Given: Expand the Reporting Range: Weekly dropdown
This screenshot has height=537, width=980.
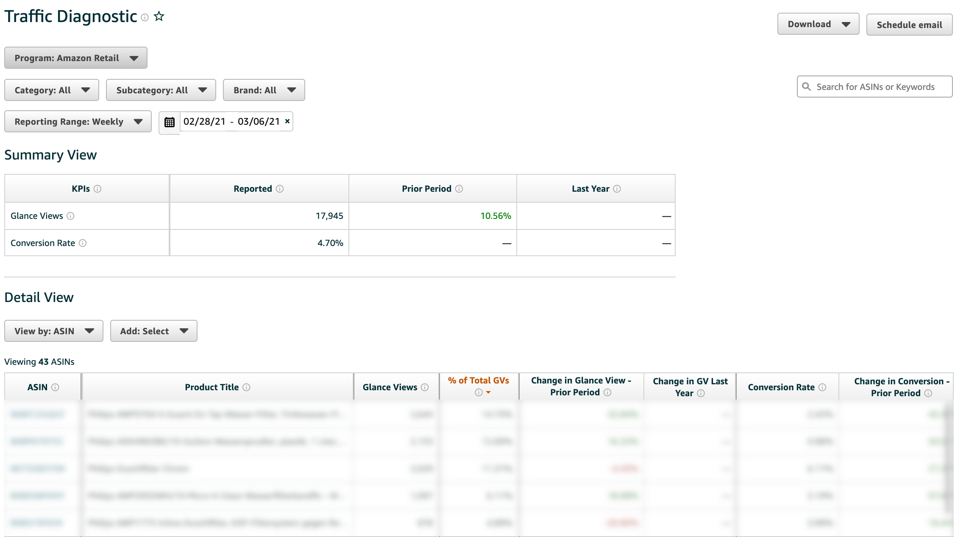Looking at the screenshot, I should (78, 121).
